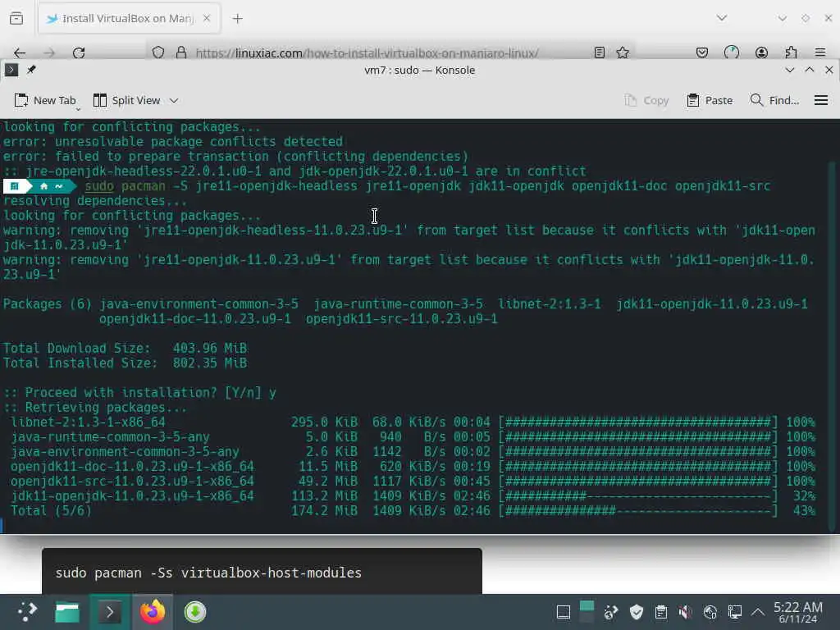Viewport: 840px width, 630px height.
Task: Open the Konsole window keep-below chevron
Action: [790, 71]
